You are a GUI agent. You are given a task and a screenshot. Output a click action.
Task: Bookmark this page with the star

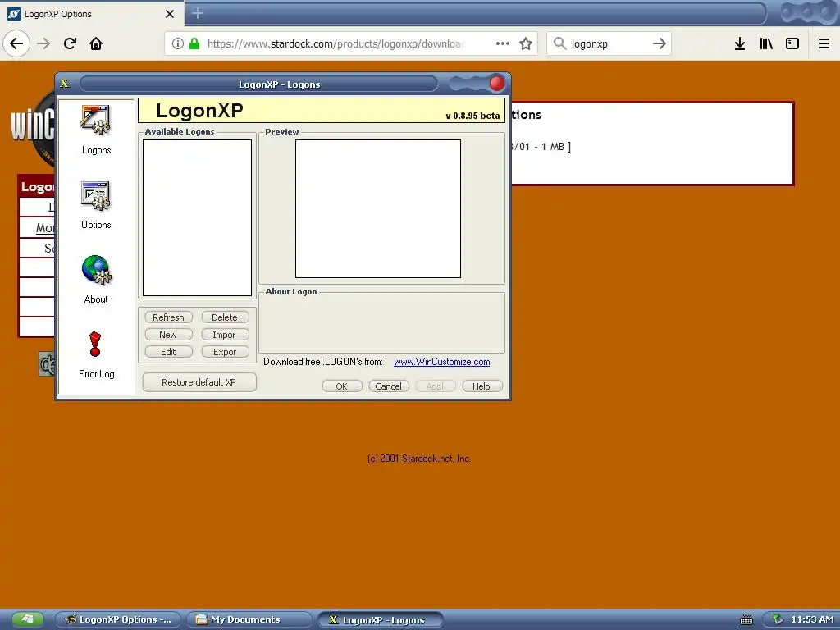[x=526, y=43]
